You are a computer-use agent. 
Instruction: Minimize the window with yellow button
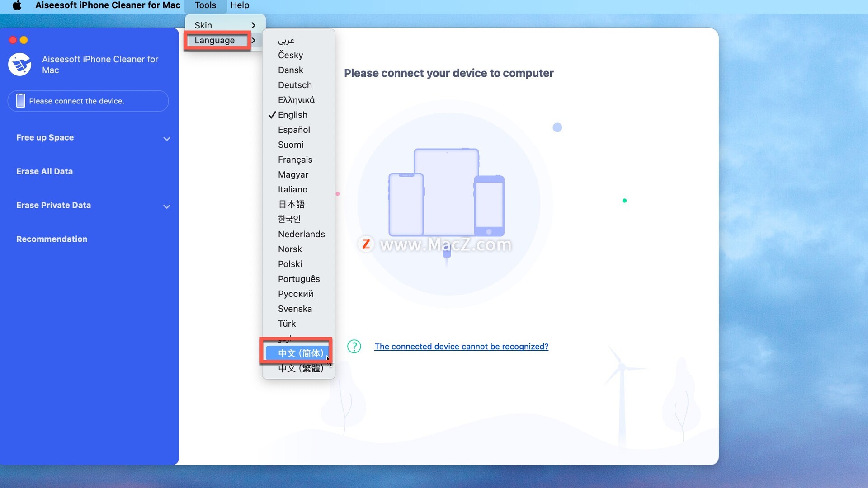click(x=24, y=40)
